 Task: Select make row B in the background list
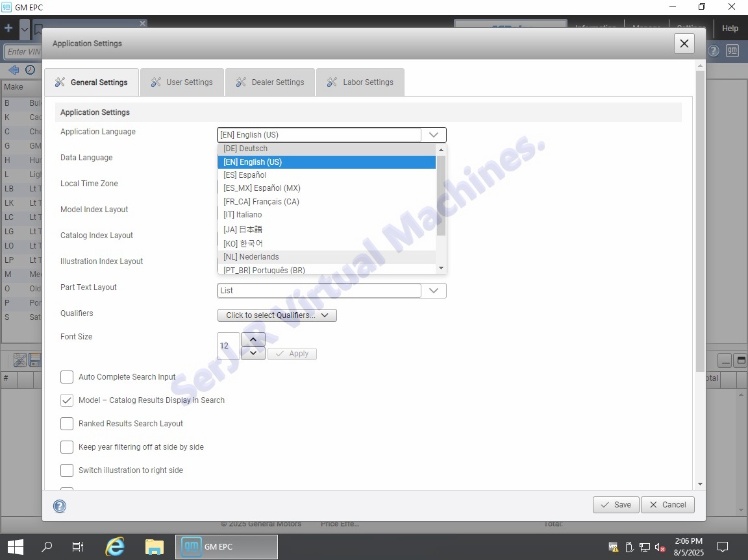22,103
